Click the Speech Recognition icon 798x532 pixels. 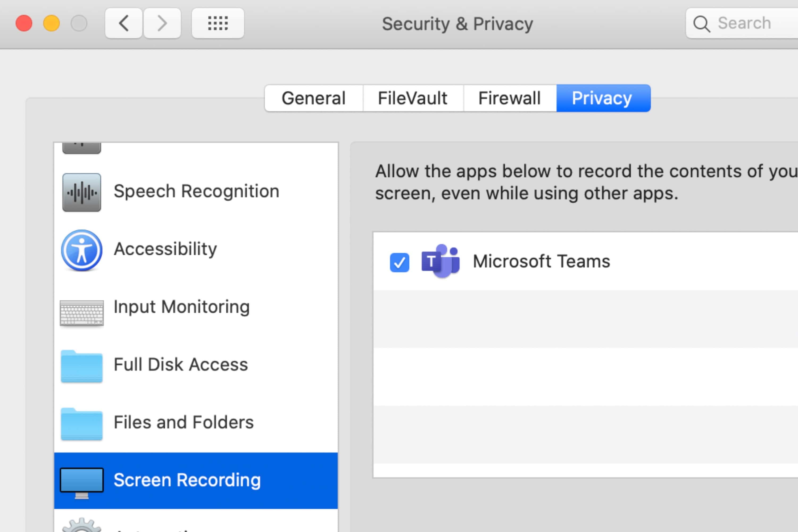point(82,191)
